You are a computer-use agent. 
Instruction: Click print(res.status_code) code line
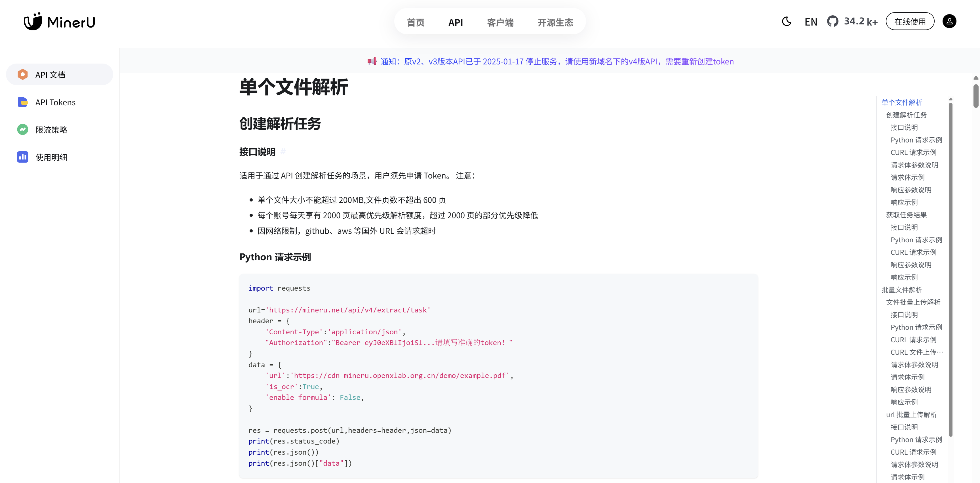click(294, 441)
